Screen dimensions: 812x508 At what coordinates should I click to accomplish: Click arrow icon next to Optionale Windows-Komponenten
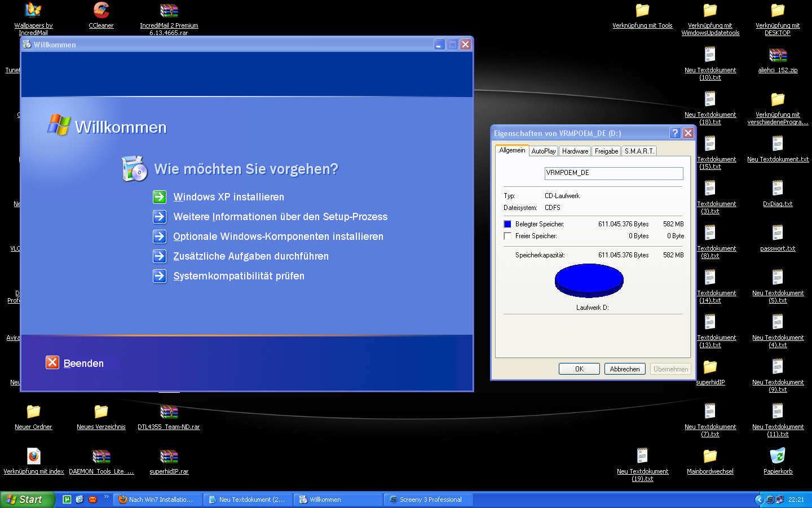[x=160, y=237]
